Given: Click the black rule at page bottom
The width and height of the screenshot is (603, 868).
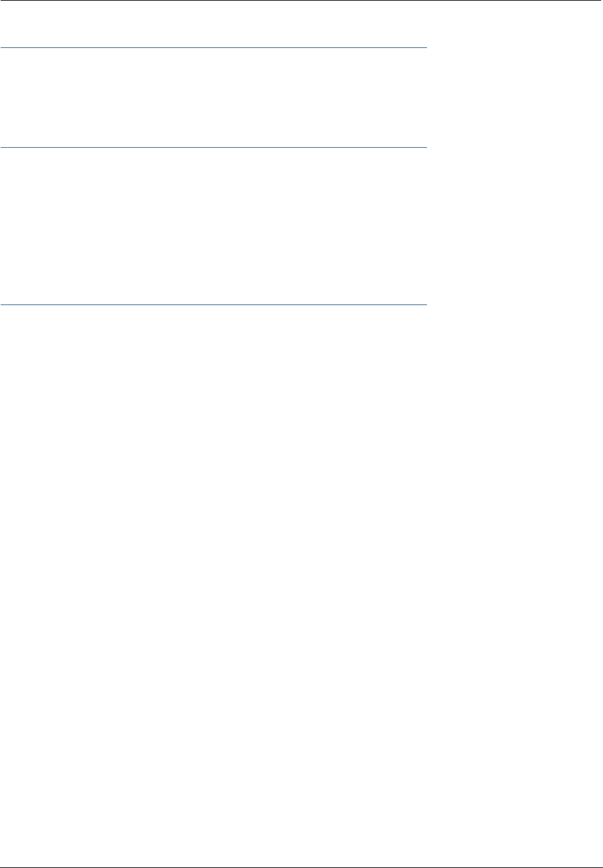Looking at the screenshot, I should 301,867.
